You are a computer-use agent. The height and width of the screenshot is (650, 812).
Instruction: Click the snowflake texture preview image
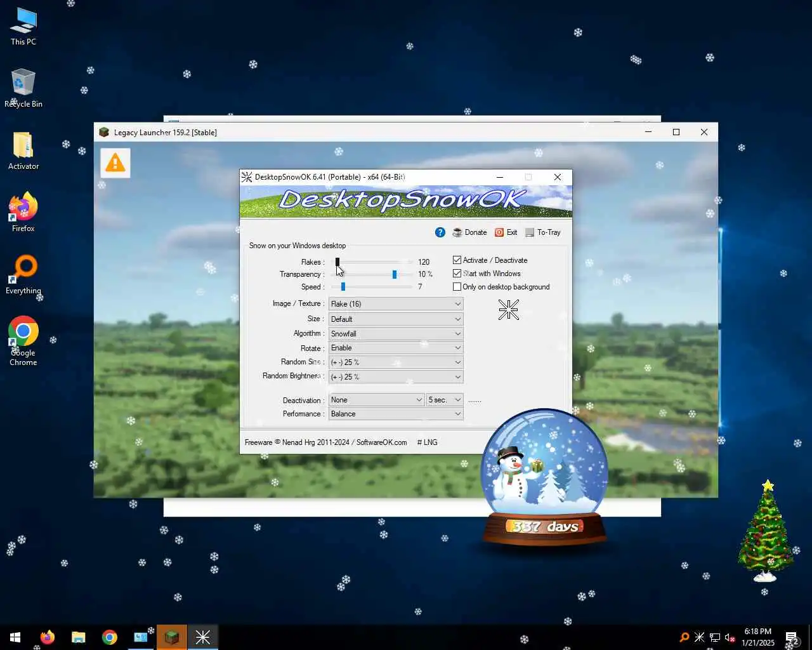click(509, 310)
